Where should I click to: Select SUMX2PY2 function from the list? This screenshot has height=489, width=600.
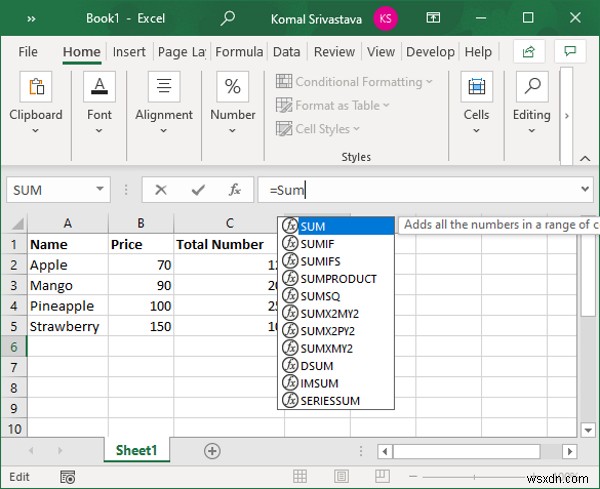(336, 331)
